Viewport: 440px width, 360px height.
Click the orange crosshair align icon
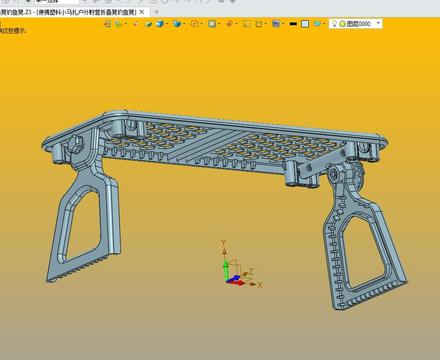[229, 24]
